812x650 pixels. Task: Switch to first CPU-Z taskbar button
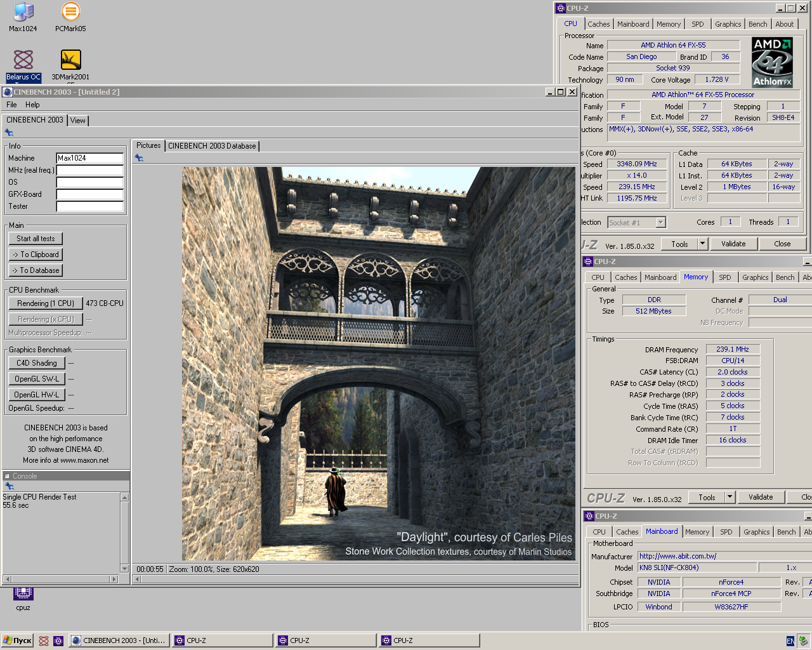point(223,640)
